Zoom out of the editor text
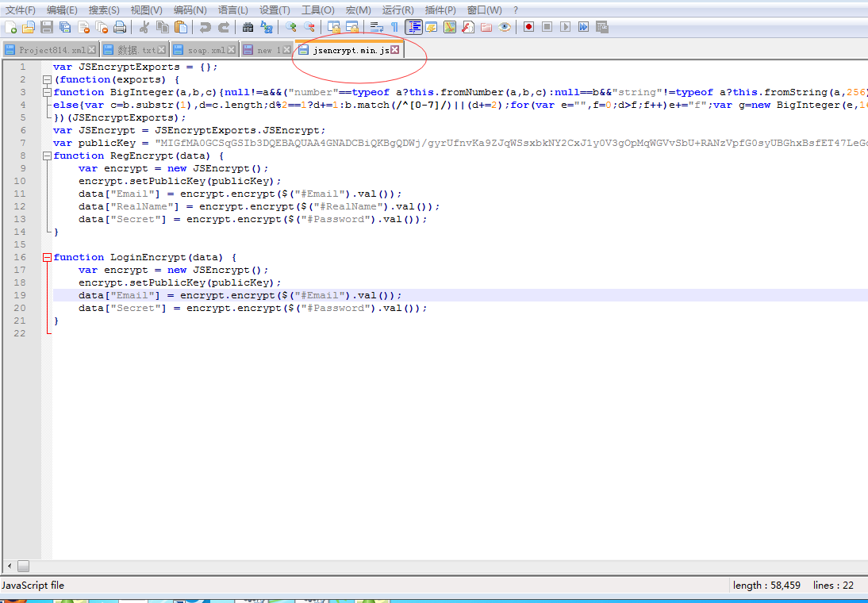This screenshot has height=603, width=868. (309, 26)
